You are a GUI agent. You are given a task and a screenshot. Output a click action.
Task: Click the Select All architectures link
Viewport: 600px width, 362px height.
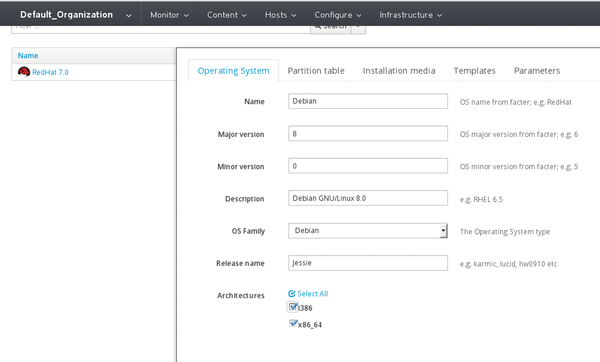click(313, 294)
